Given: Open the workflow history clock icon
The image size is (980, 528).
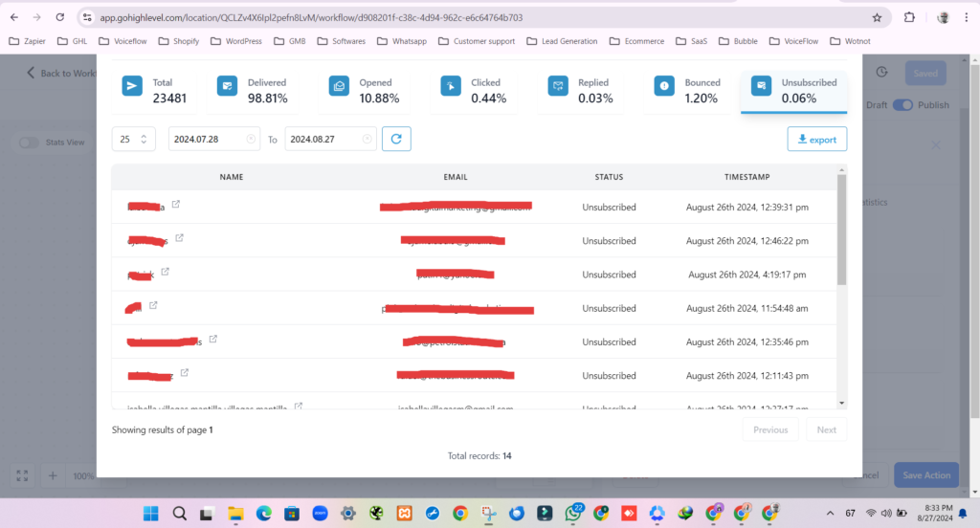Looking at the screenshot, I should [881, 73].
